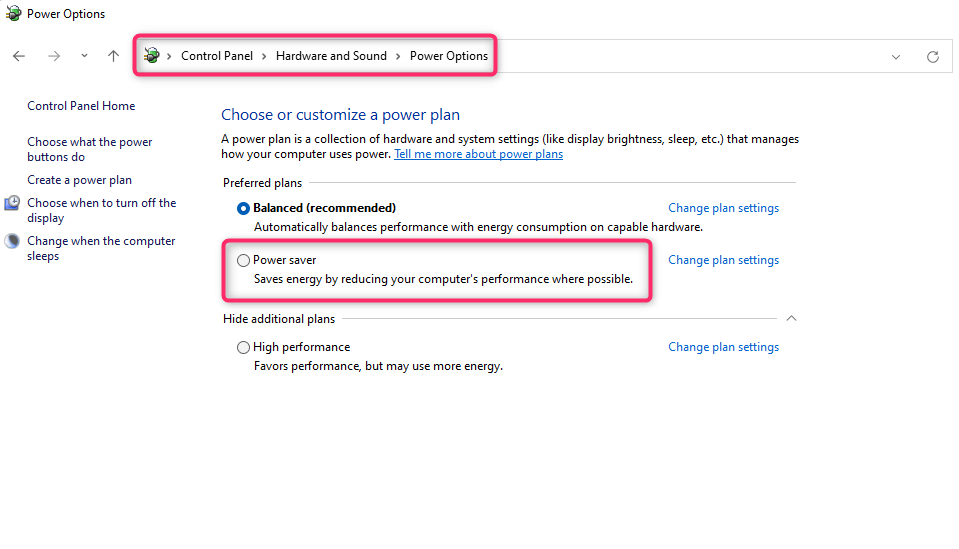Select the High performance plan
Screen dimensions: 959x549
click(x=243, y=347)
